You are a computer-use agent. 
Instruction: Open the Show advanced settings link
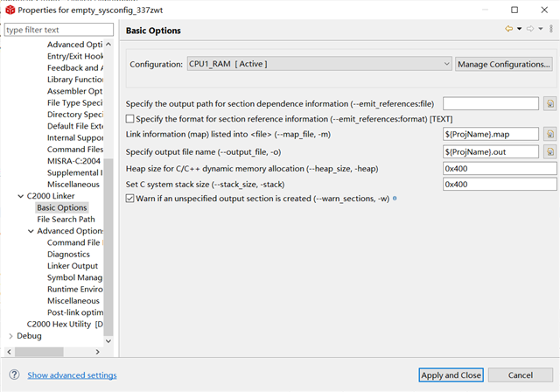(x=72, y=375)
